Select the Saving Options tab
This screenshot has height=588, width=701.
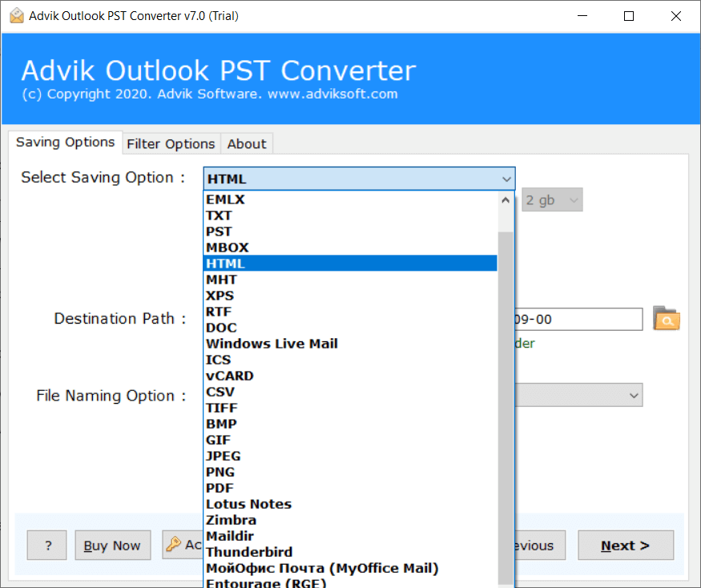pyautogui.click(x=66, y=143)
